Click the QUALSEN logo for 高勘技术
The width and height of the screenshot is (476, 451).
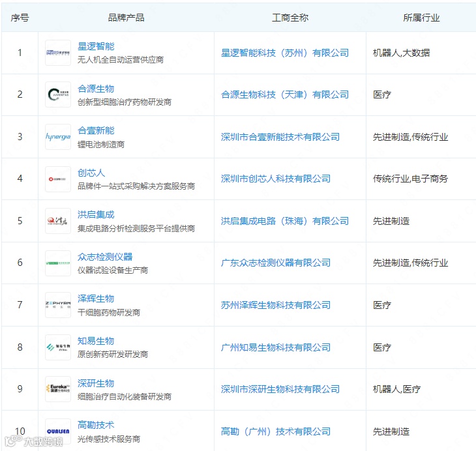tap(58, 431)
